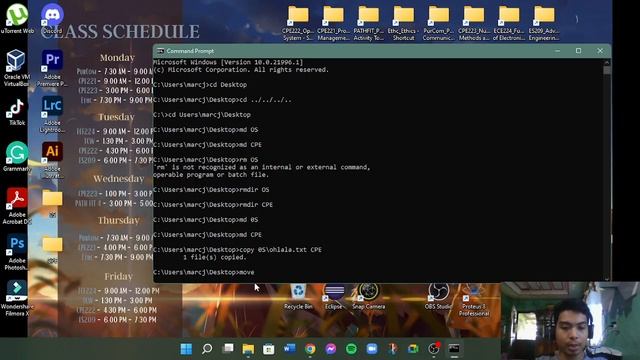Click the Command Prompt scrollbar up arrow

click(x=607, y=62)
